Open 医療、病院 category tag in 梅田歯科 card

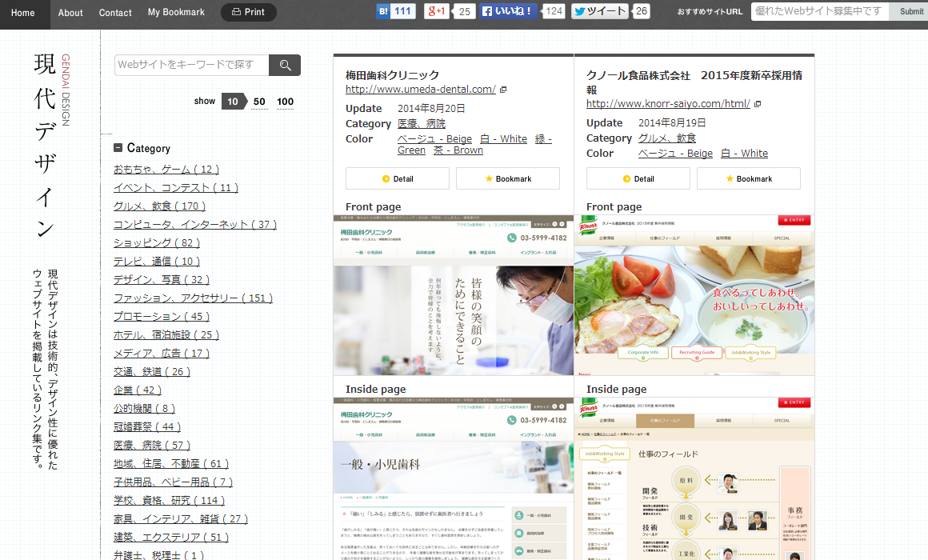point(422,124)
